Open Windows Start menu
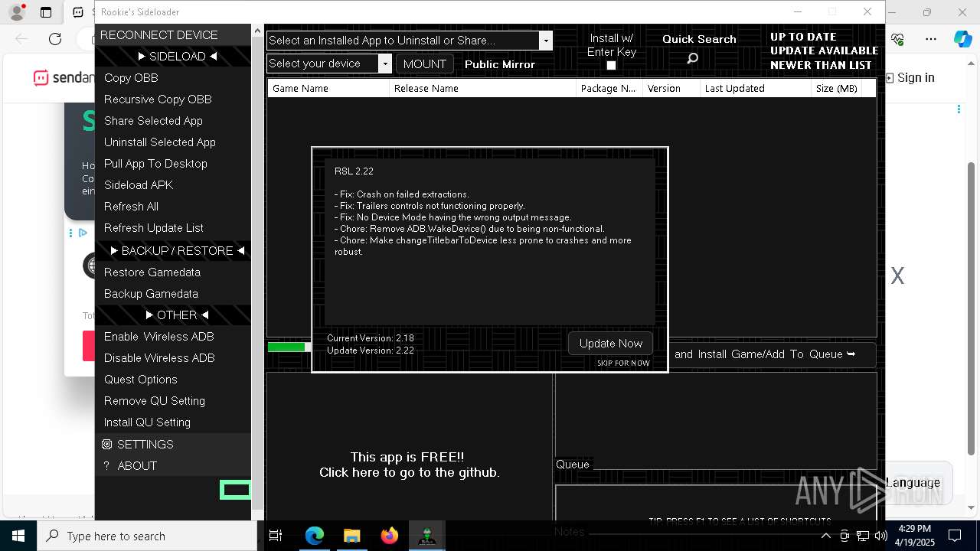This screenshot has width=980, height=551. click(x=18, y=536)
